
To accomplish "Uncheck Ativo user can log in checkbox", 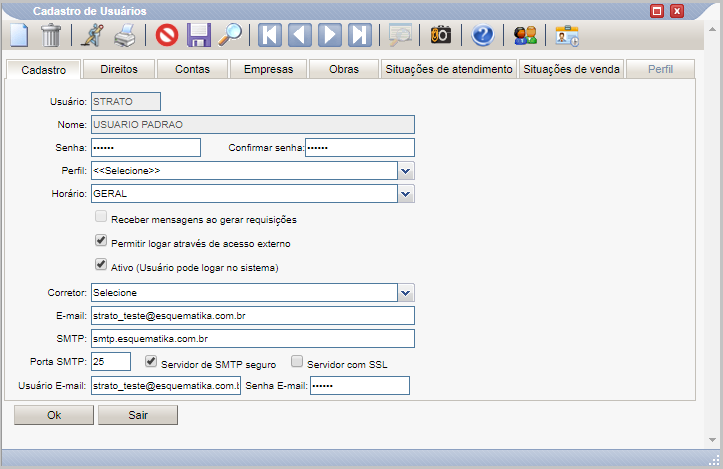I will 101,264.
